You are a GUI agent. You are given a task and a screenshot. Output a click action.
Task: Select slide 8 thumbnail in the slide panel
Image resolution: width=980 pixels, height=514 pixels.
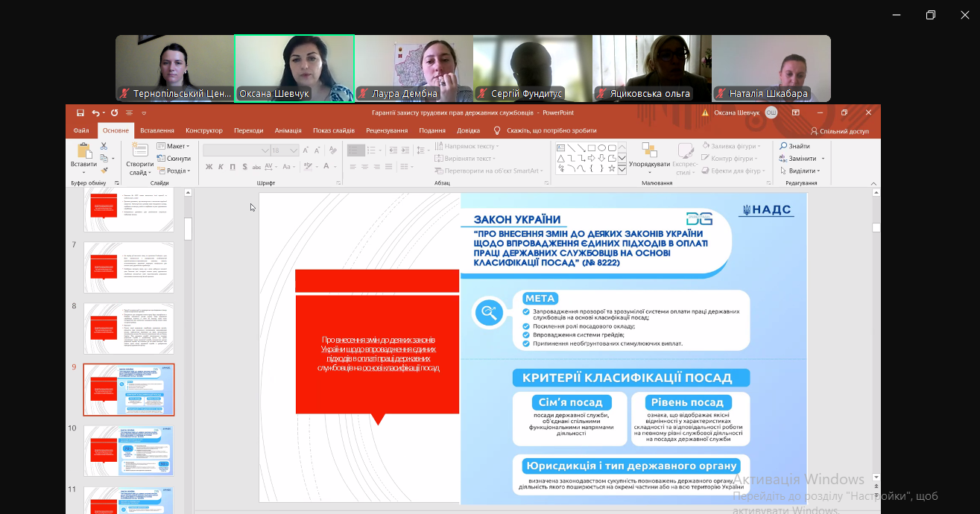(x=129, y=329)
